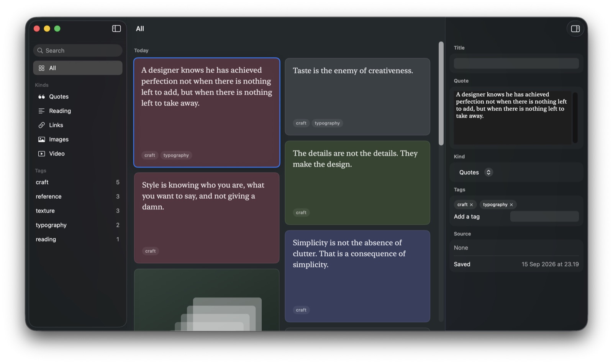Filter by the texture tag

[78, 211]
